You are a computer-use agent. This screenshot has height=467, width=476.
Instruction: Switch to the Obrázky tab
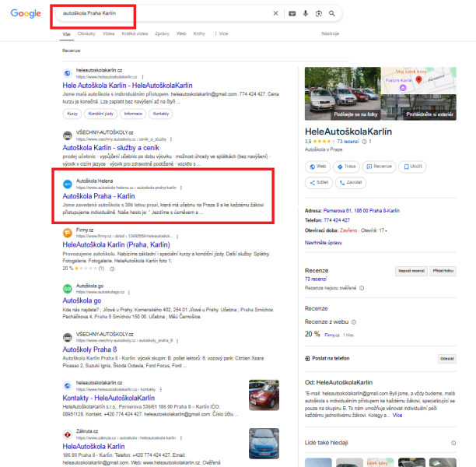[x=86, y=33]
